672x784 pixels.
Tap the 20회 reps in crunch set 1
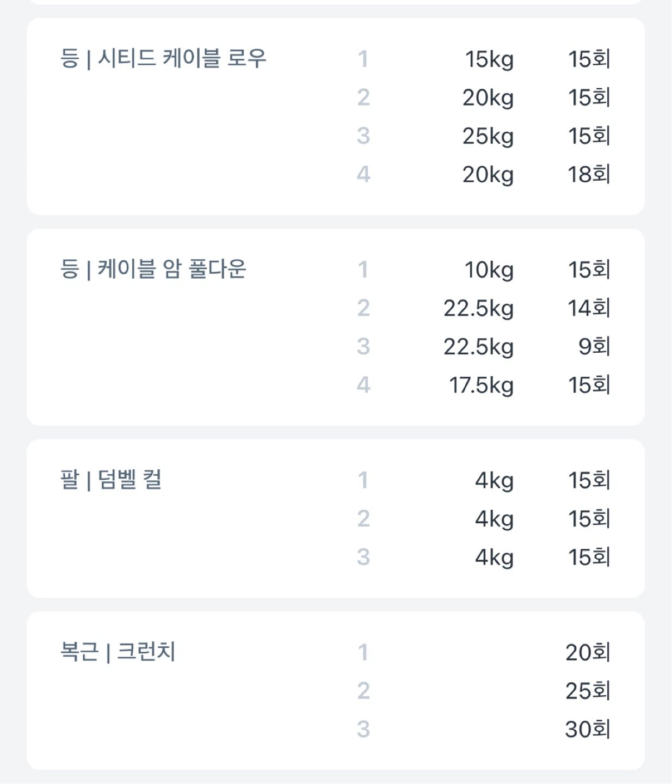pyautogui.click(x=588, y=652)
